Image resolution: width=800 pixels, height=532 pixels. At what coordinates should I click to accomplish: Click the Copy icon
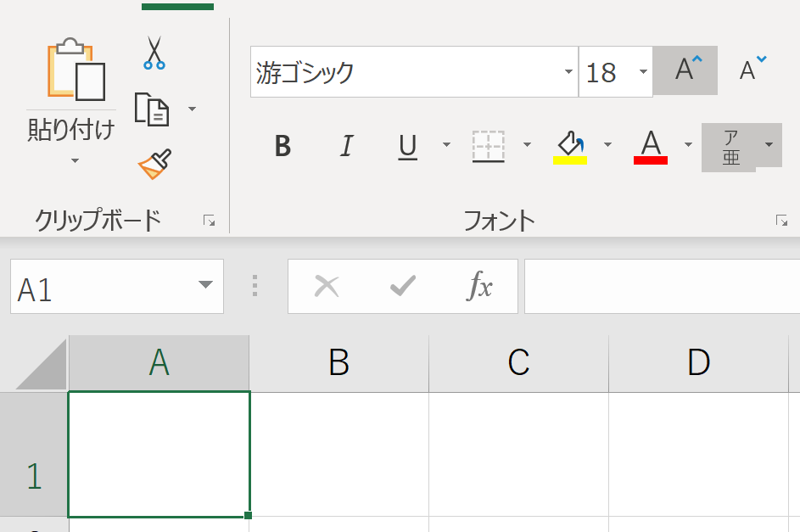(153, 109)
